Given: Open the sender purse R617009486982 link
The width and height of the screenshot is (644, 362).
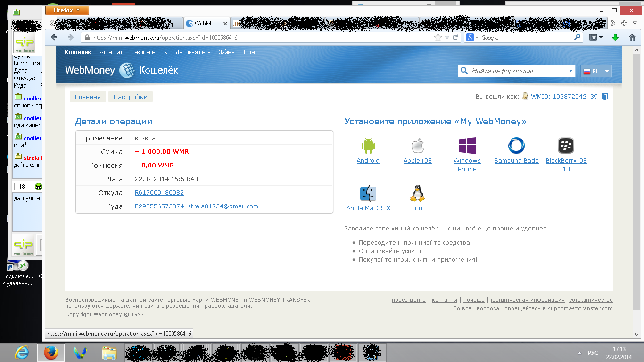Looking at the screenshot, I should pyautogui.click(x=159, y=193).
